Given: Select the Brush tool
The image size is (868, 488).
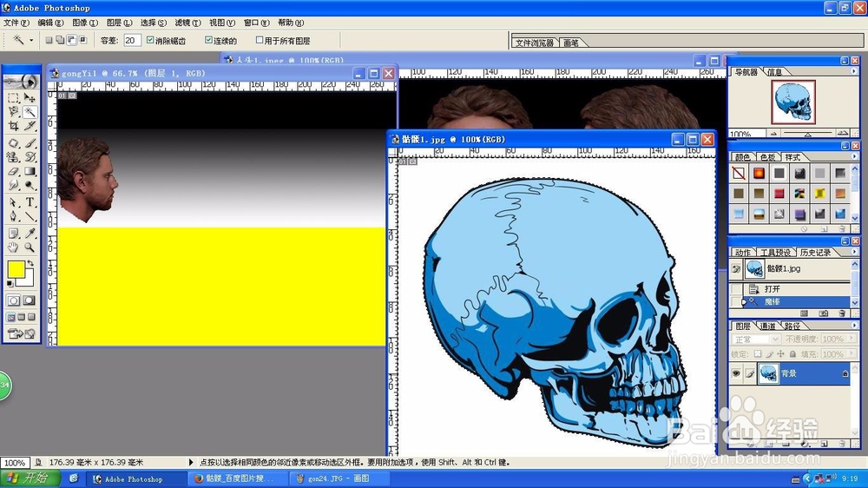Looking at the screenshot, I should point(30,143).
